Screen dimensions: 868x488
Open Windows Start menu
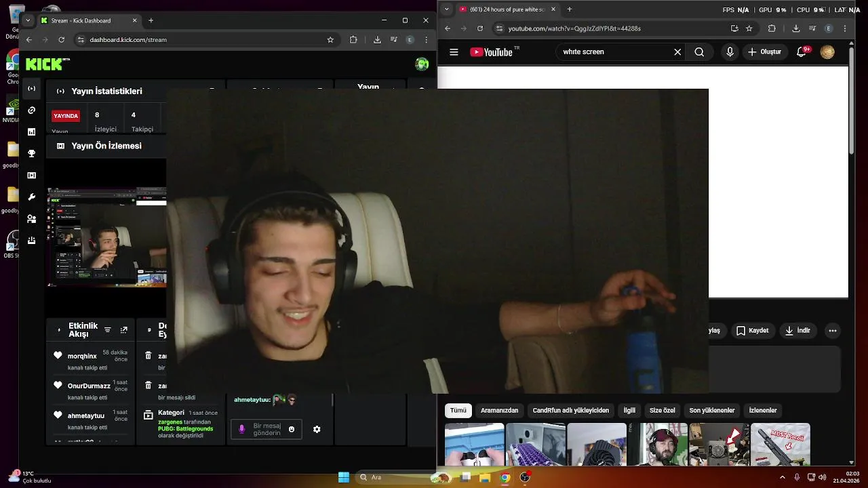point(344,477)
